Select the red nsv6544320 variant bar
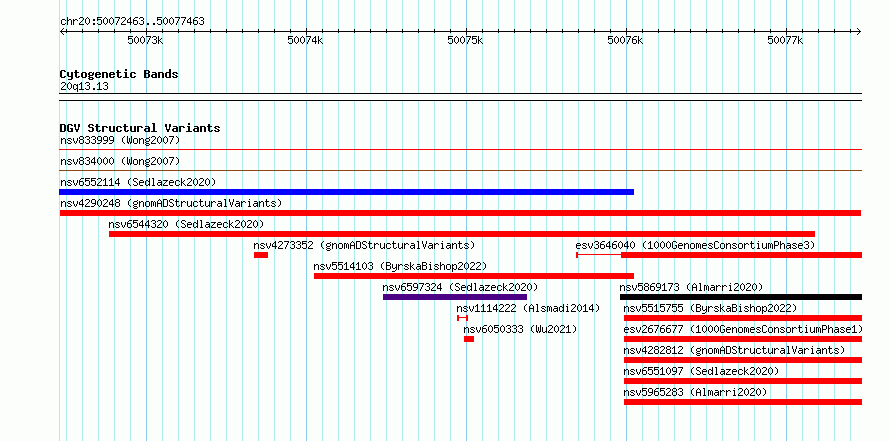Screen dimensions: 890x441 click(462, 234)
